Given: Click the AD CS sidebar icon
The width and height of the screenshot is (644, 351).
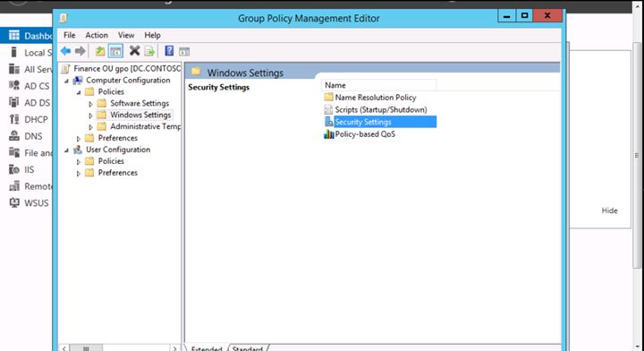Looking at the screenshot, I should 14,85.
